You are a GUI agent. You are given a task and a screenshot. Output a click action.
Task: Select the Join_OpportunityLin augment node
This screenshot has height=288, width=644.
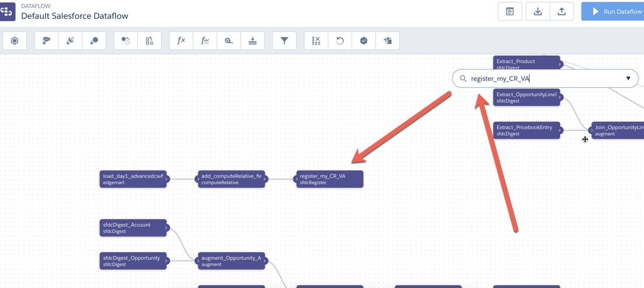618,130
